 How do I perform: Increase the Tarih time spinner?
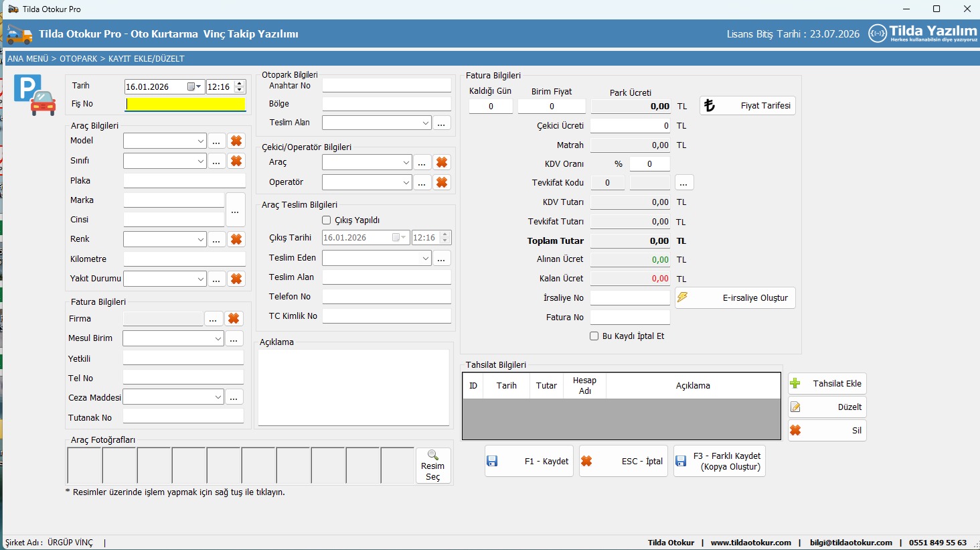click(240, 84)
